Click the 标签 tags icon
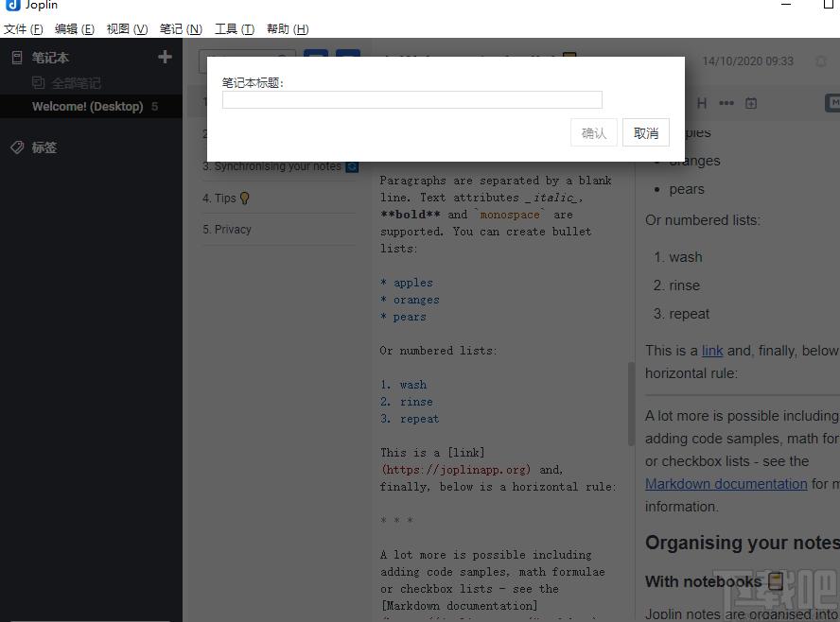The width and height of the screenshot is (840, 622). (17, 147)
